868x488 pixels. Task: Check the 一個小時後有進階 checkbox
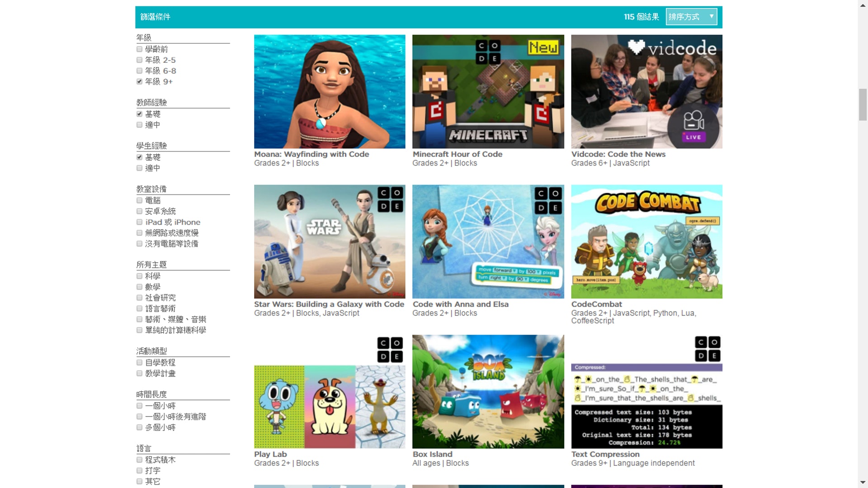(x=139, y=417)
